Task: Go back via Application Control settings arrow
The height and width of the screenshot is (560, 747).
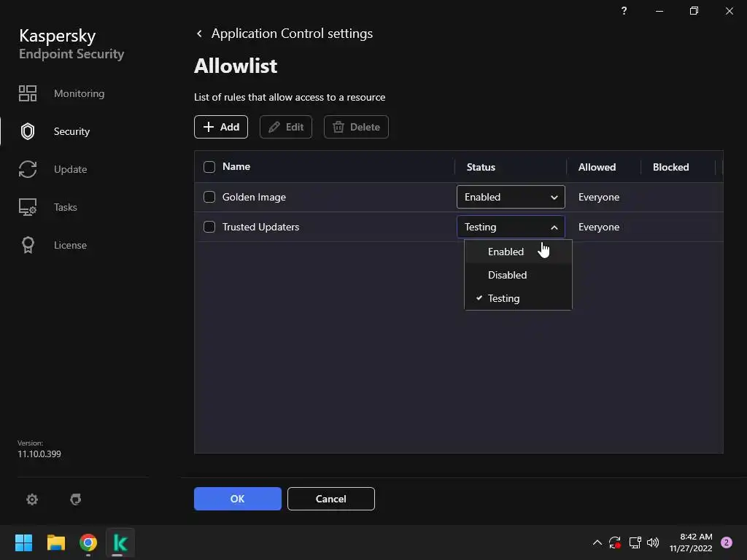Action: pos(200,34)
